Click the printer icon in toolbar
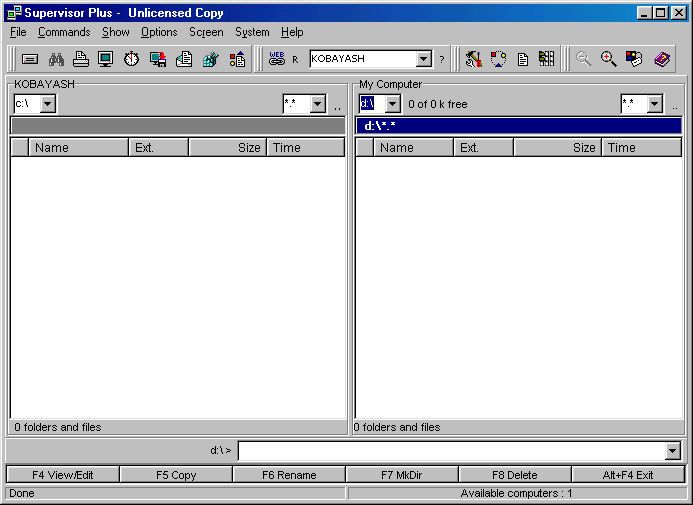Image resolution: width=693 pixels, height=505 pixels. (x=81, y=59)
